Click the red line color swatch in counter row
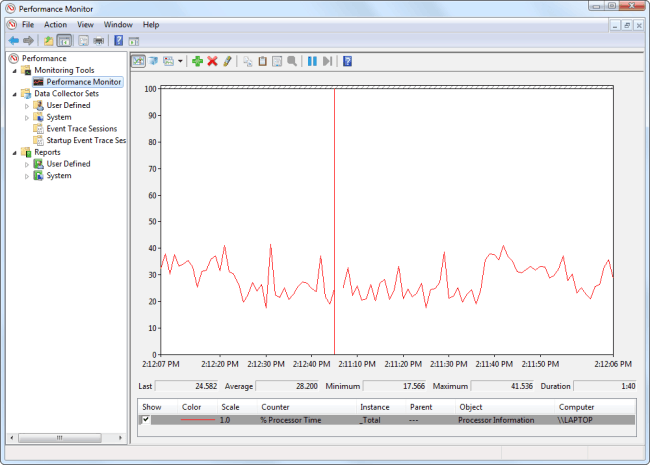Viewport: 650px width, 465px height. [x=196, y=421]
